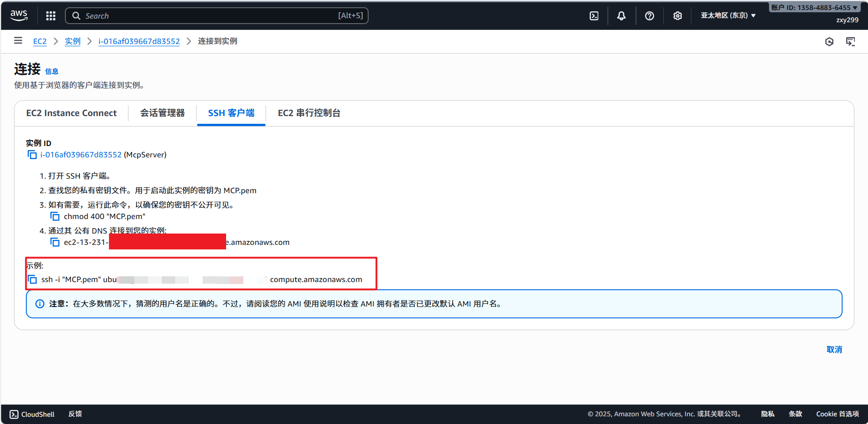This screenshot has width=868, height=424.
Task: Copy the public DNS name
Action: click(55, 242)
